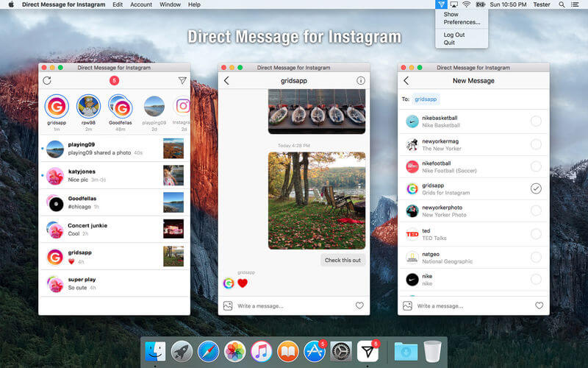
Task: Uncheck the gridsapp recipient checkmark
Action: 536,188
